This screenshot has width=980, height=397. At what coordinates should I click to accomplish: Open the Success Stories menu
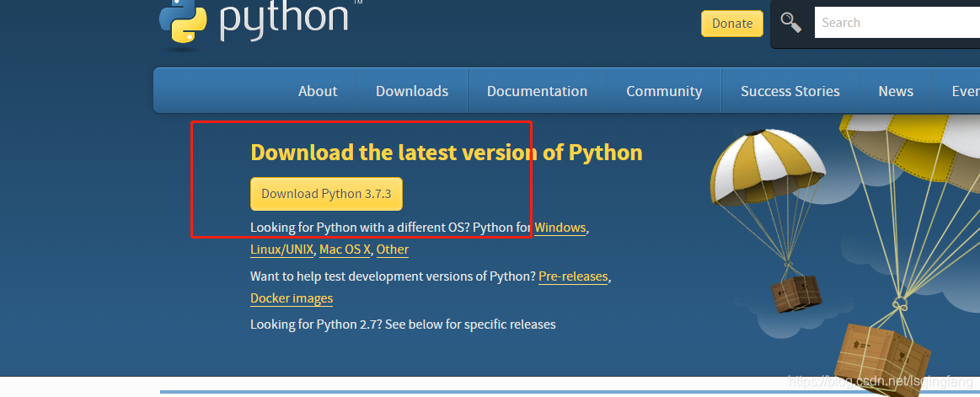pos(790,91)
